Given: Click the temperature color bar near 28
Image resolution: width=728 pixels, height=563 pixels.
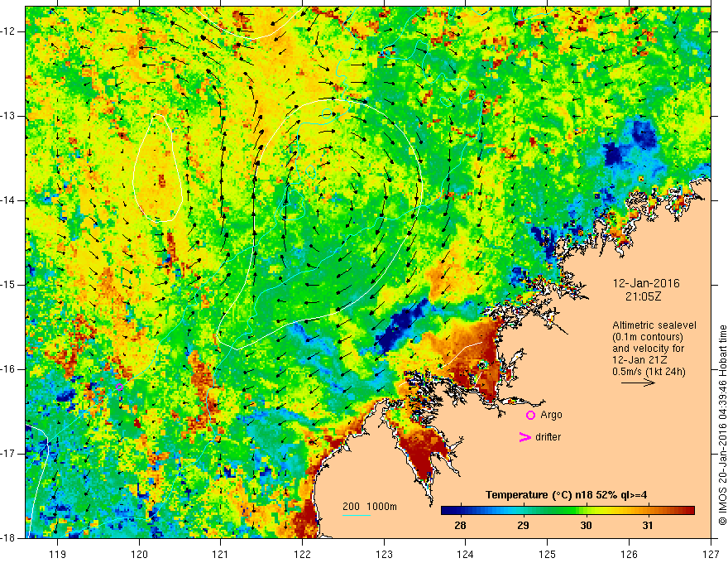Looking at the screenshot, I should (460, 511).
